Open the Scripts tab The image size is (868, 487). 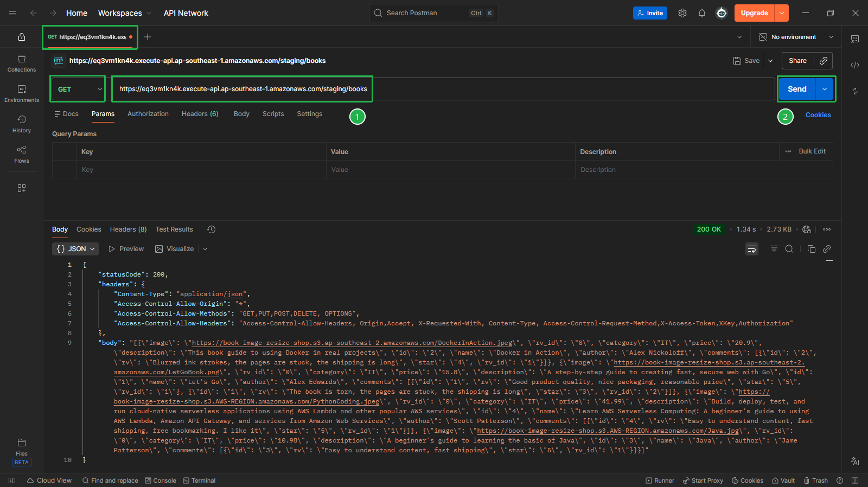click(273, 114)
